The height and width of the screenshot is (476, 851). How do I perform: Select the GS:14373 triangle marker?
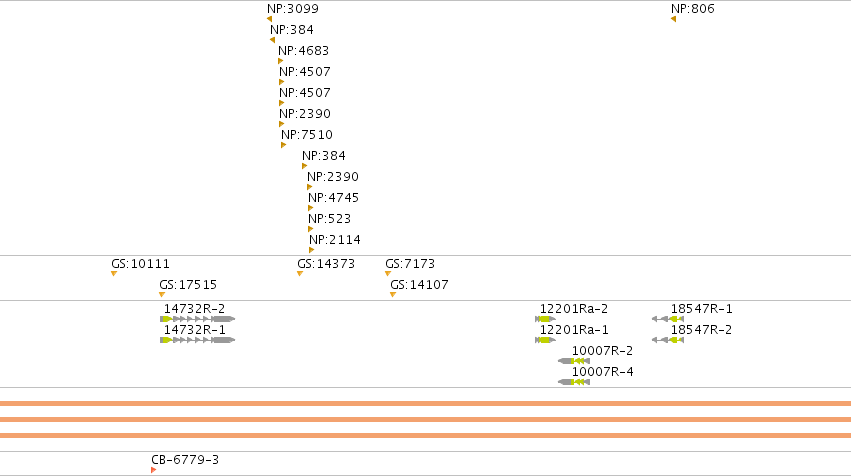point(300,274)
